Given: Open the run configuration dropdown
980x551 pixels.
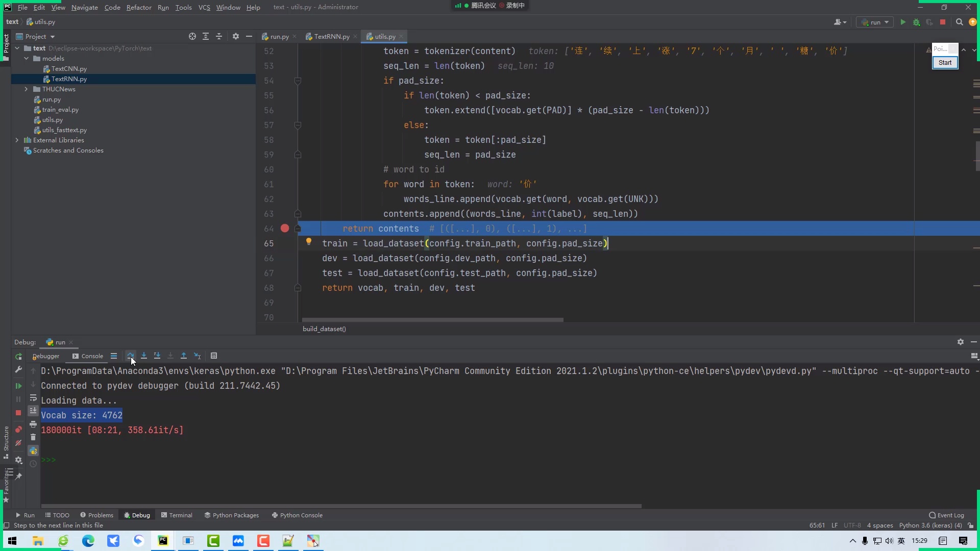Looking at the screenshot, I should [x=876, y=22].
